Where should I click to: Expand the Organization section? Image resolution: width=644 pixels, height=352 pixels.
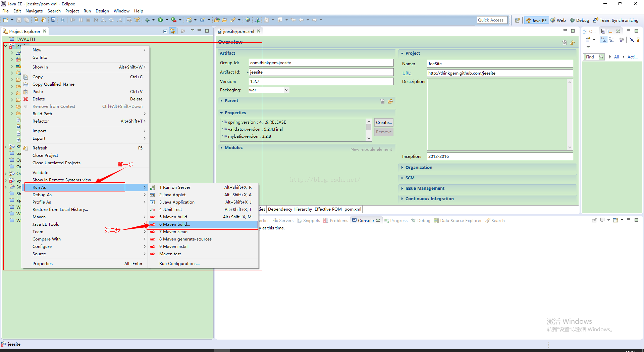tap(402, 168)
